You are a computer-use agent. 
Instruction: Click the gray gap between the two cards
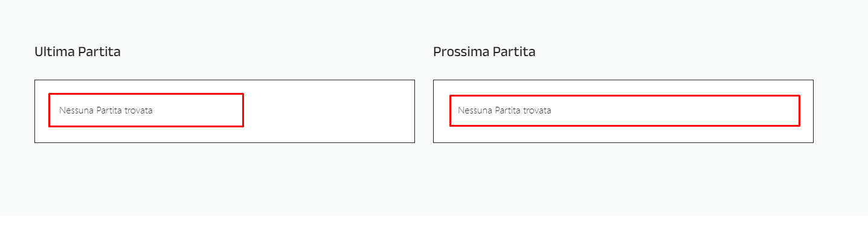coord(424,112)
